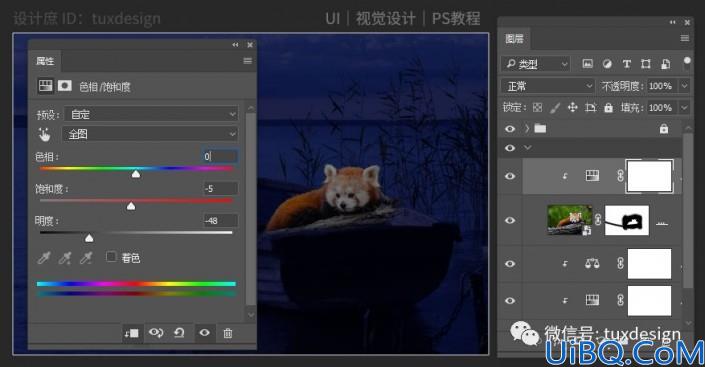Viewport: 705px width, 367px height.
Task: Open the blend mode dropdown
Action: tap(548, 85)
